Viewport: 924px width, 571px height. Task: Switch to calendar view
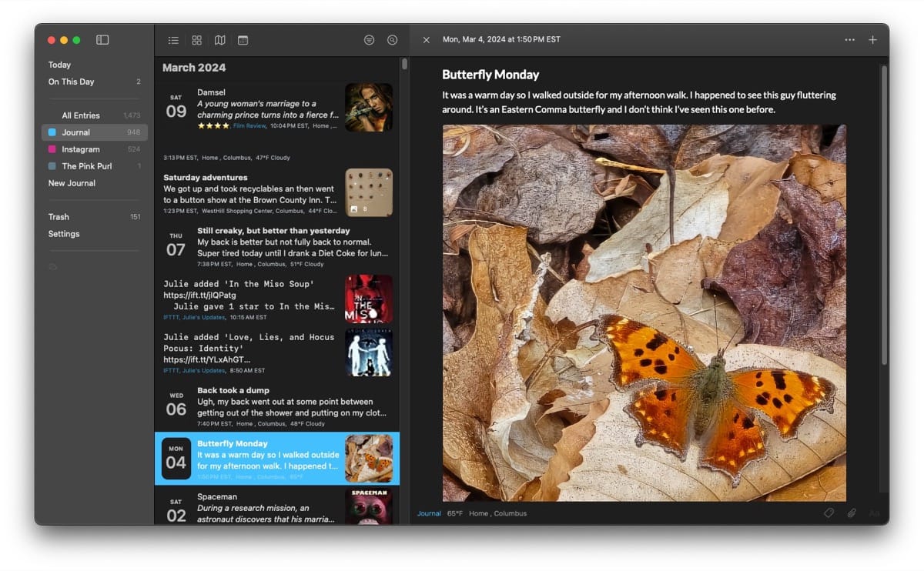coord(243,39)
